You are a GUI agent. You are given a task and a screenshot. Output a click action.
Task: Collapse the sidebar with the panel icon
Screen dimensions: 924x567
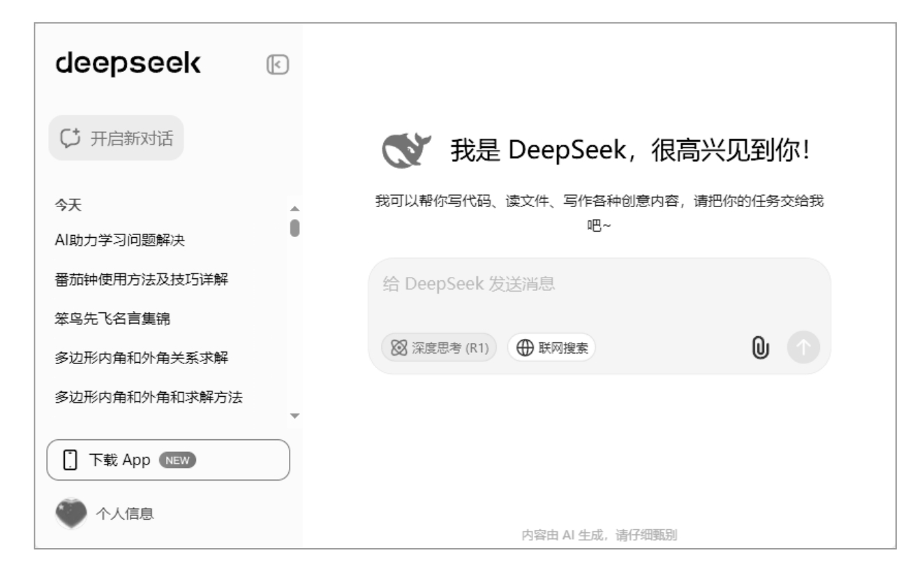click(x=277, y=64)
